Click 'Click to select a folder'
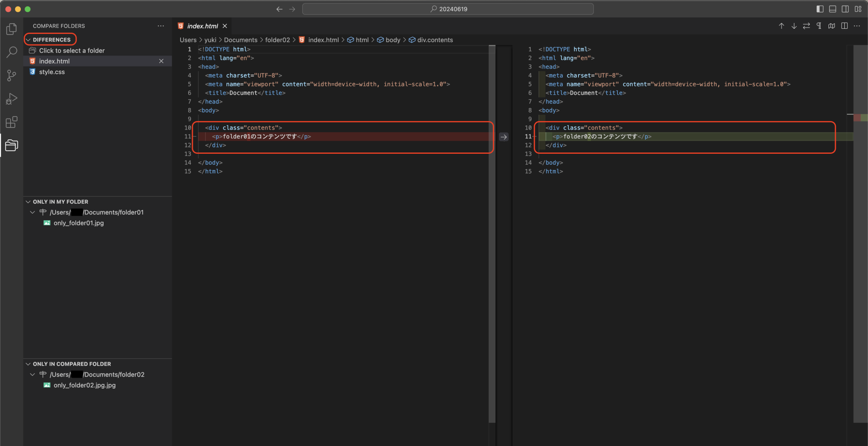868x446 pixels. coord(72,50)
